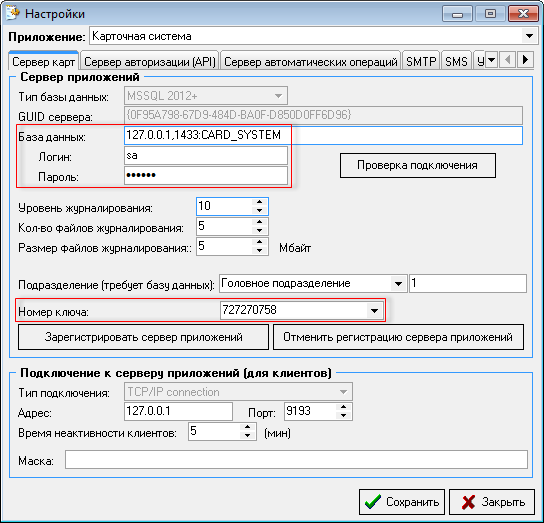Decrease client inactivity time spinner
This screenshot has height=523, width=544.
[x=247, y=435]
